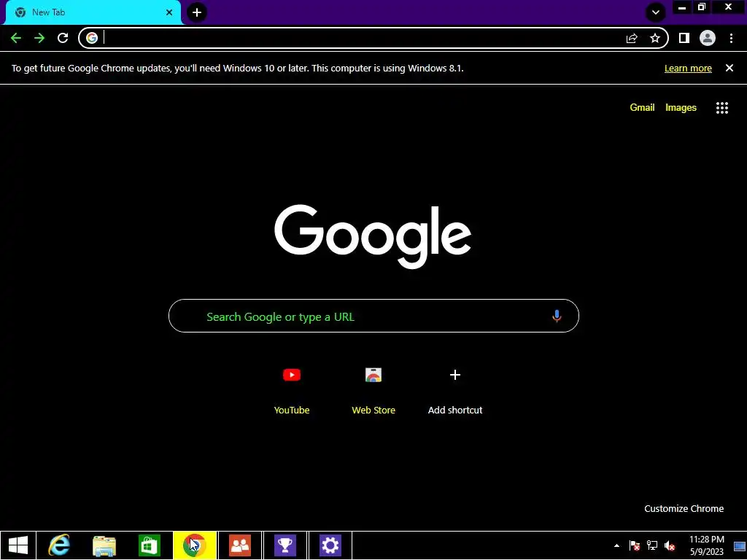Open Gmail link

pyautogui.click(x=642, y=108)
